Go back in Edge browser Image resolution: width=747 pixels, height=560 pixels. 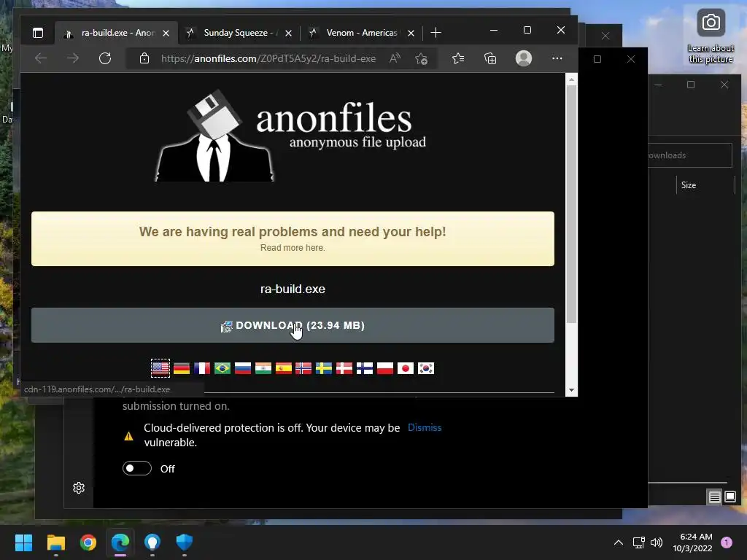pyautogui.click(x=41, y=58)
